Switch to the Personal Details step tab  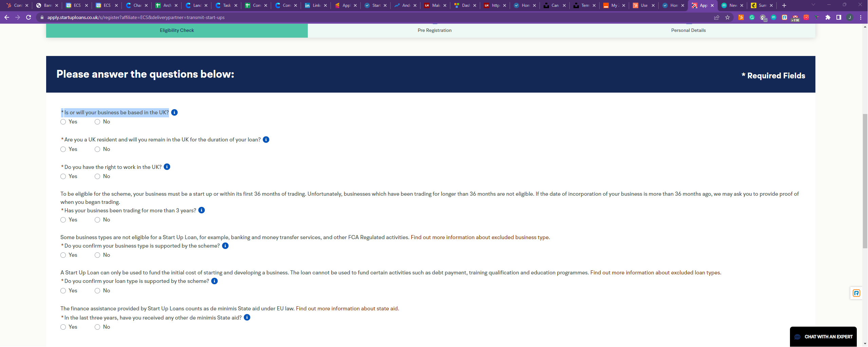(688, 30)
